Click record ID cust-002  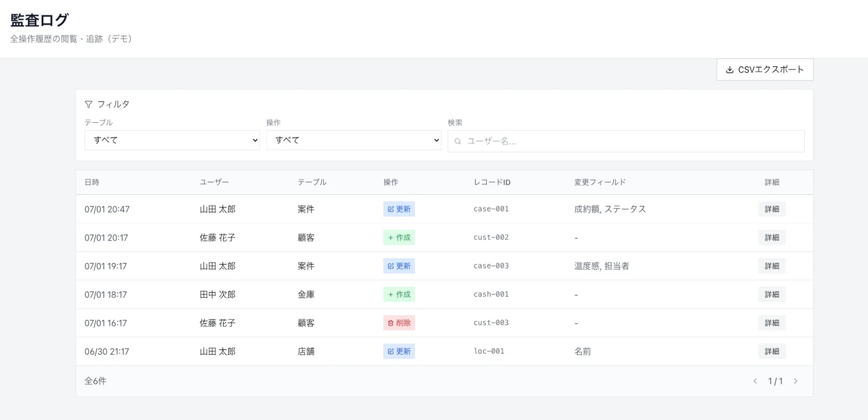pyautogui.click(x=491, y=237)
